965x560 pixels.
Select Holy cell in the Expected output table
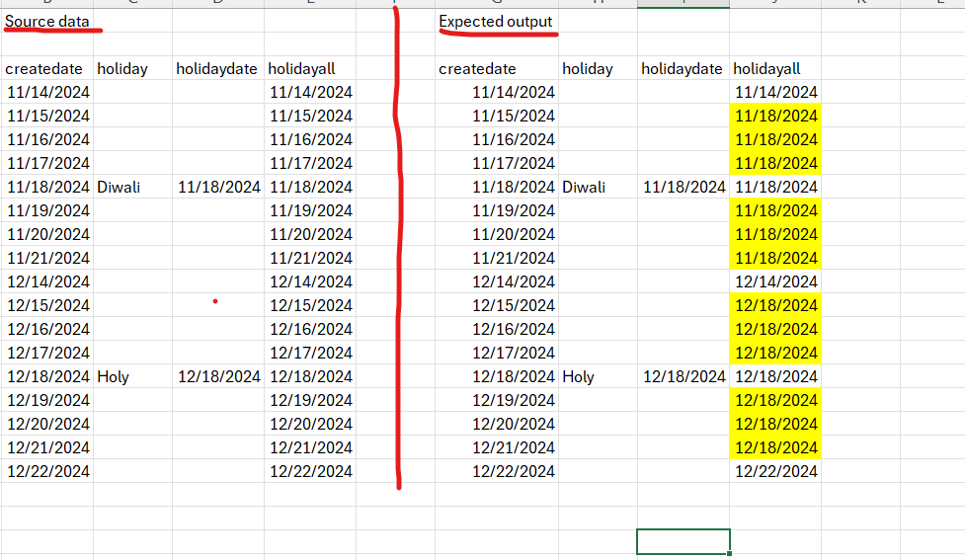coord(598,376)
